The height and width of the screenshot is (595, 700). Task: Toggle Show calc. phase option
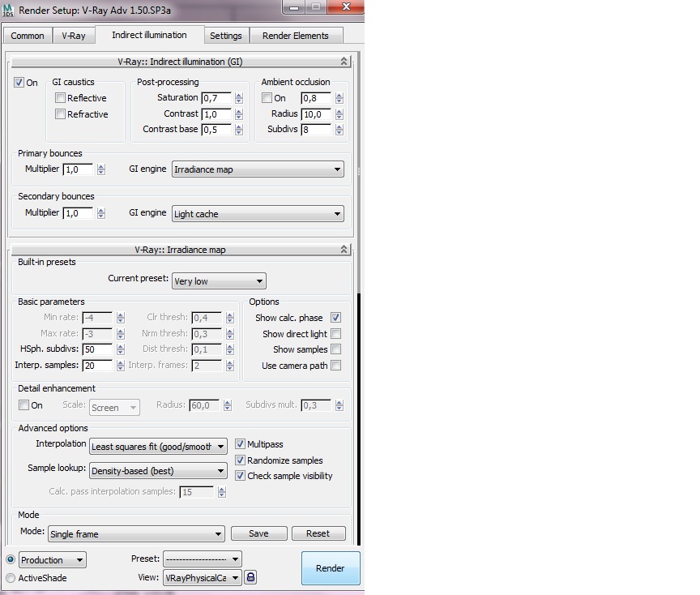(x=335, y=317)
